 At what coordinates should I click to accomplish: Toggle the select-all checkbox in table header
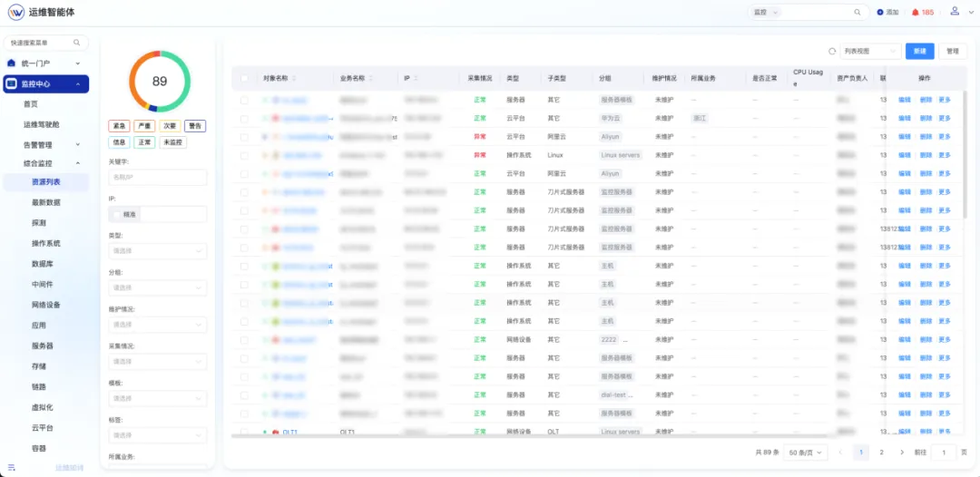[x=244, y=79]
